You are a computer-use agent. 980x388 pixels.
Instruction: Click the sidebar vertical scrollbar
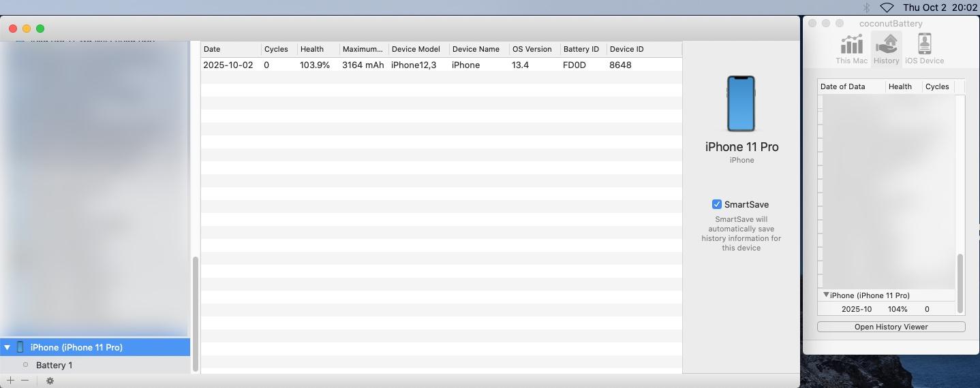point(196,313)
